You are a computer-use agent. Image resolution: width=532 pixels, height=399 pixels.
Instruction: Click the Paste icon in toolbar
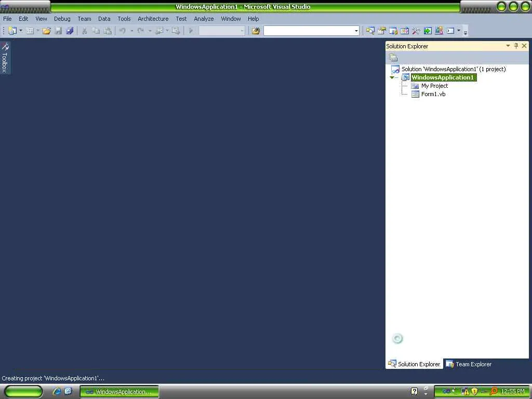(108, 31)
